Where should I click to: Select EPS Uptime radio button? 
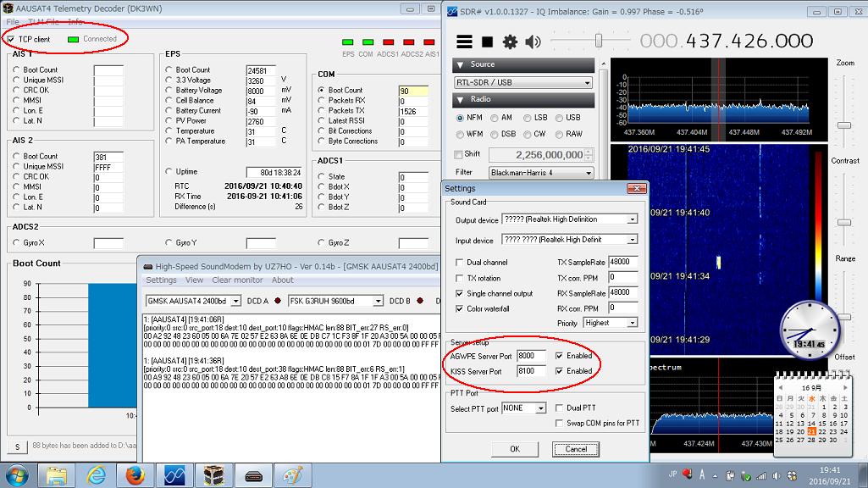(169, 172)
